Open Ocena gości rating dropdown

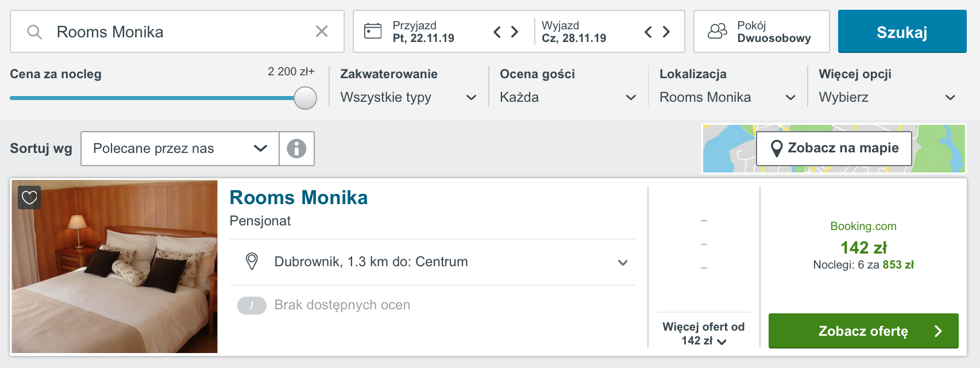click(x=568, y=97)
